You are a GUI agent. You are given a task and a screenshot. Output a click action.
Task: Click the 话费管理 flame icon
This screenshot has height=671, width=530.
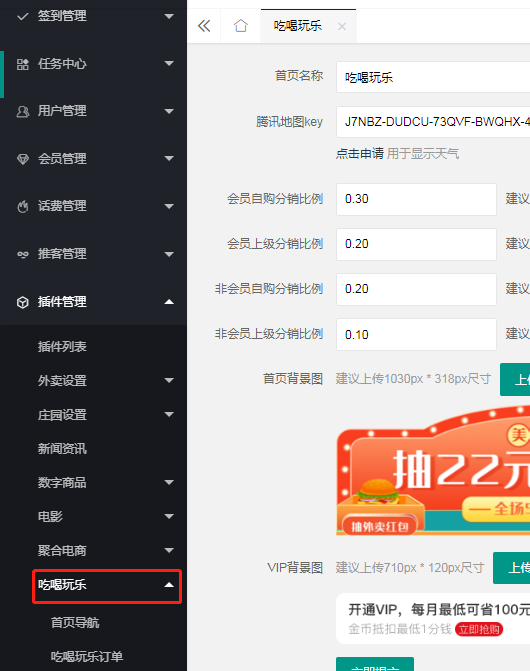pos(23,207)
